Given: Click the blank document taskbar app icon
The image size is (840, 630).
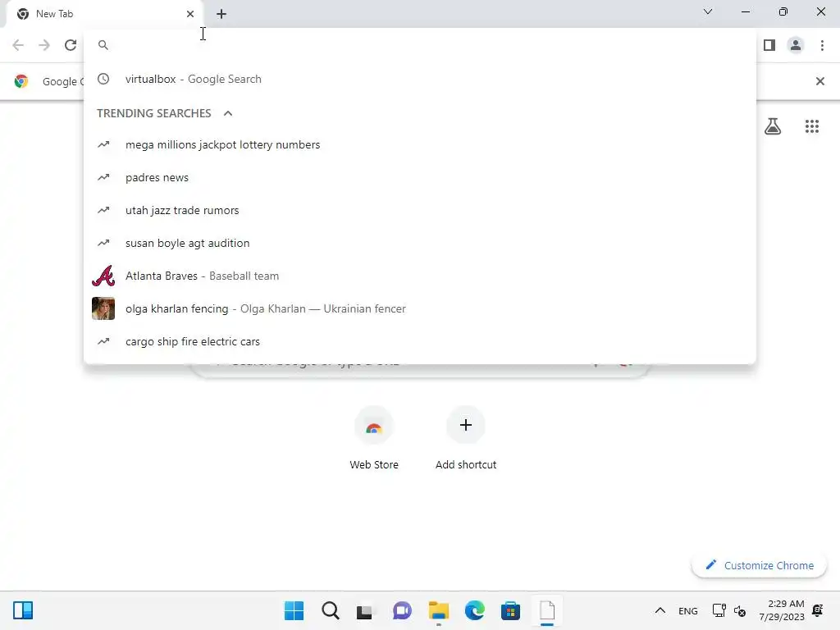Looking at the screenshot, I should (547, 610).
